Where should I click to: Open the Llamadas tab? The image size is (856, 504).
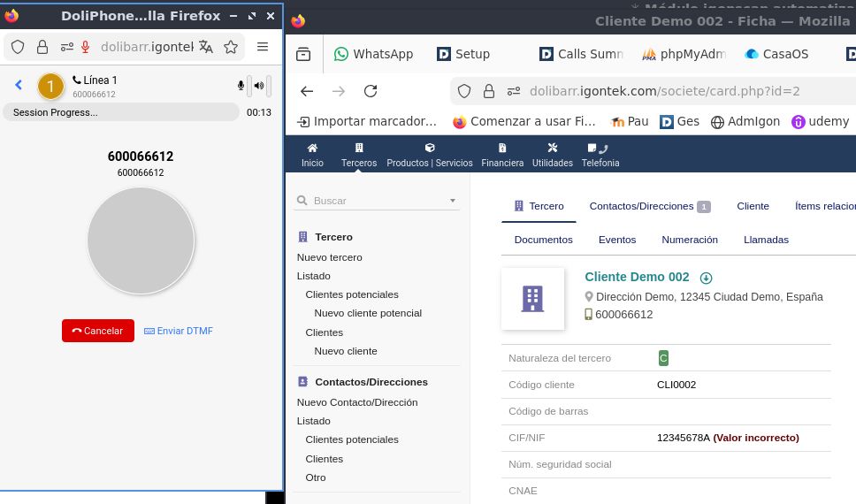tap(766, 240)
